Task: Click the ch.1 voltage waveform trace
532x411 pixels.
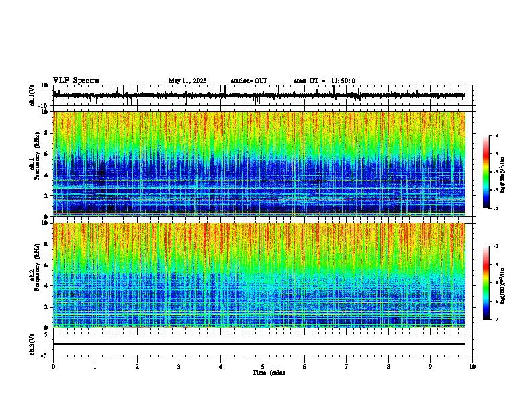Action: click(259, 95)
